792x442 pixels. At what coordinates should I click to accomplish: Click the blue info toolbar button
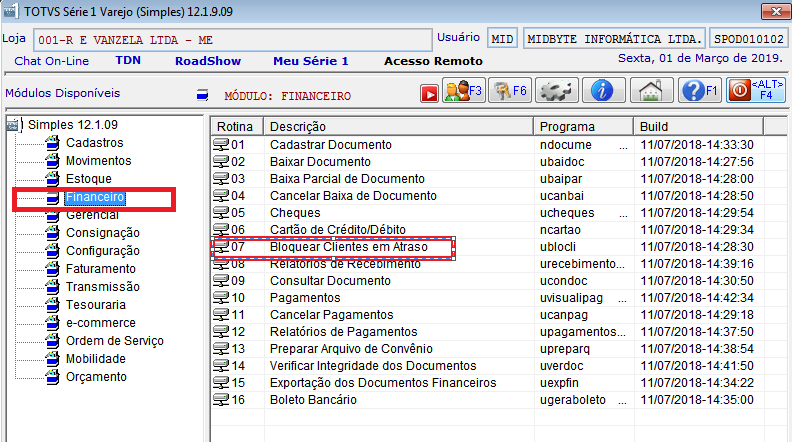click(604, 90)
